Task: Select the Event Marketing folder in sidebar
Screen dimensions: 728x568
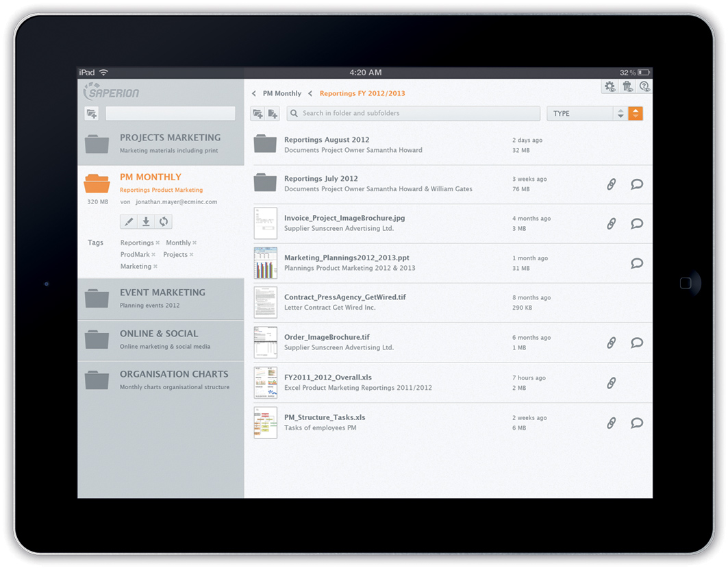Action: [161, 298]
